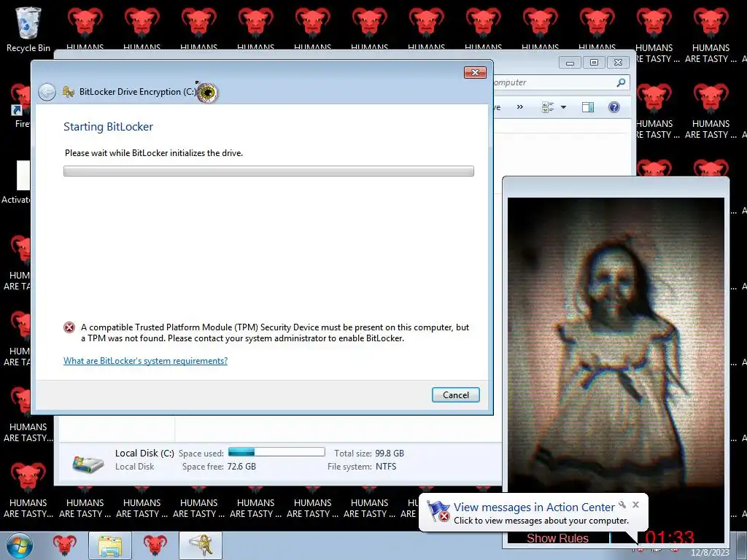The height and width of the screenshot is (560, 747).
Task: Click "File system: NTFS" text
Action: coord(362,467)
